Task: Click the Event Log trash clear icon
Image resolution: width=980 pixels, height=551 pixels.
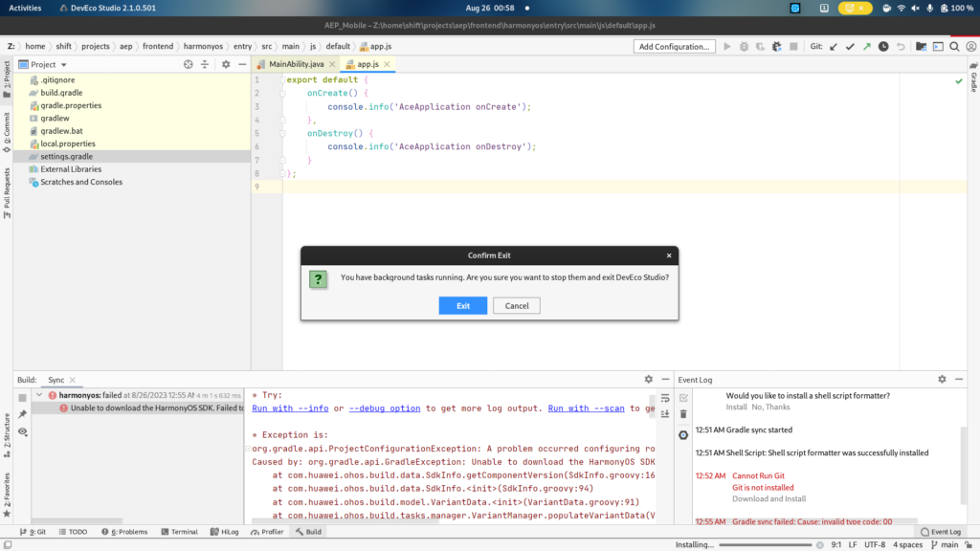Action: point(683,414)
